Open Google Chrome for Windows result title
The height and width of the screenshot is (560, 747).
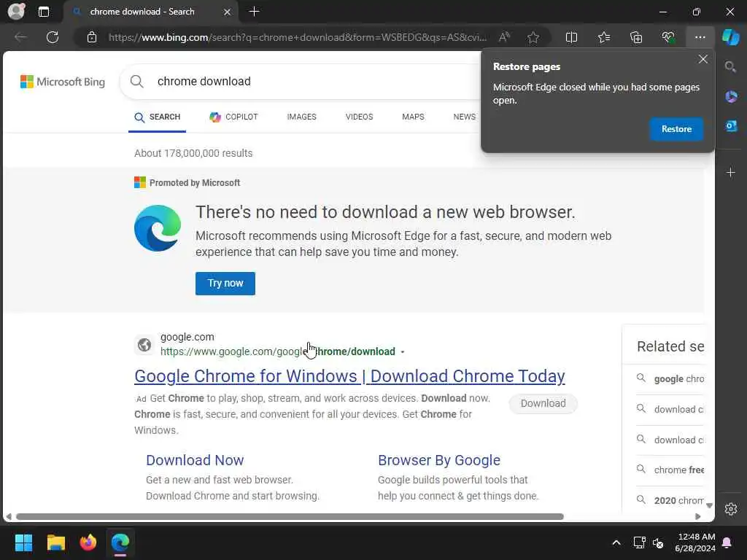[x=349, y=376]
